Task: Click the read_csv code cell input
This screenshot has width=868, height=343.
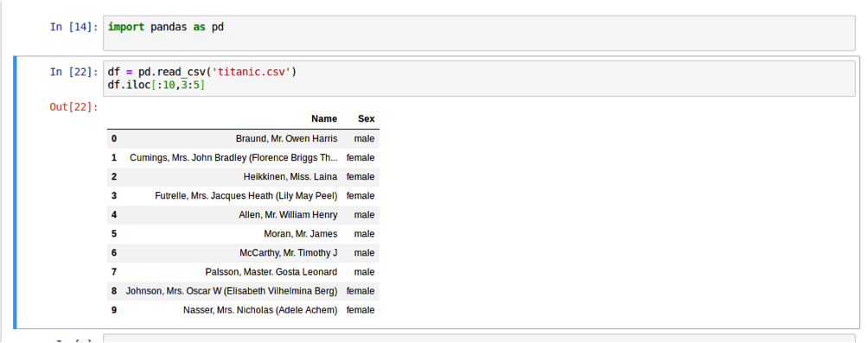Action: [x=479, y=79]
